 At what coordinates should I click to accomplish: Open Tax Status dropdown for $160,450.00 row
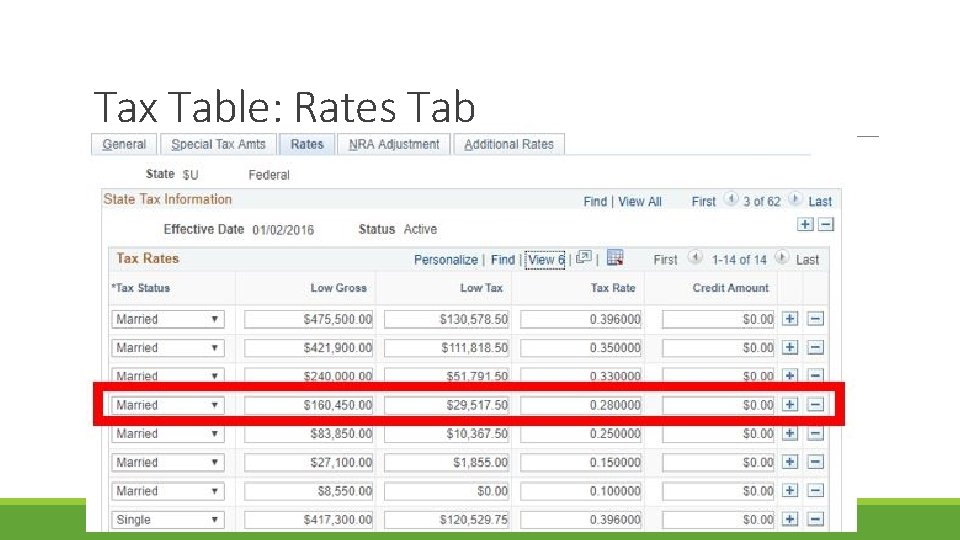pyautogui.click(x=168, y=405)
